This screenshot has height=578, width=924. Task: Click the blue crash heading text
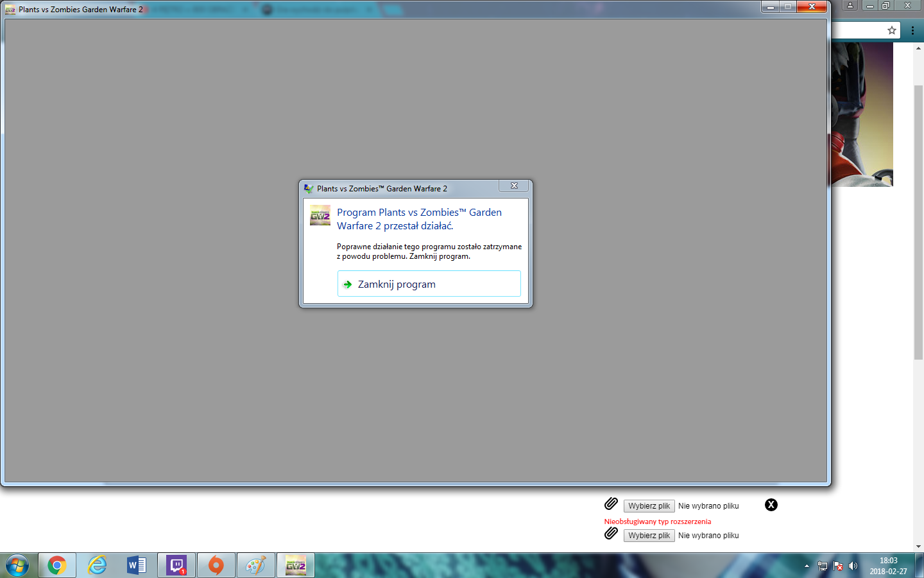419,219
